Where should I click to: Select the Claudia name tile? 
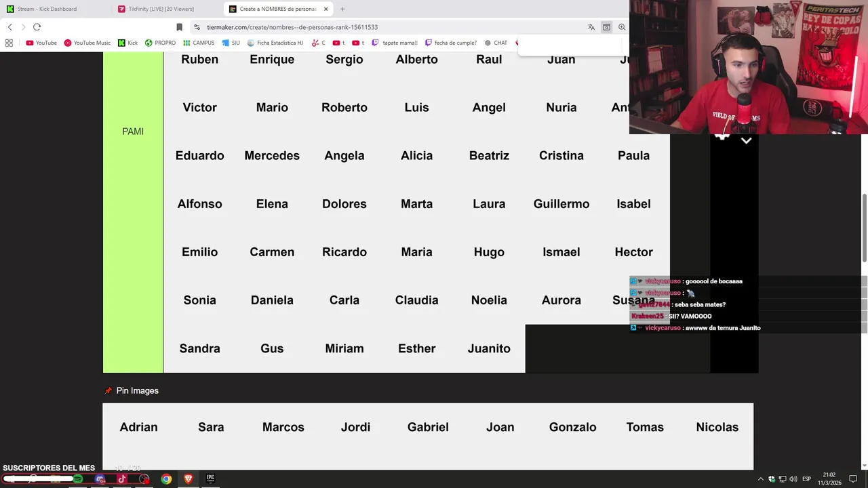(416, 300)
